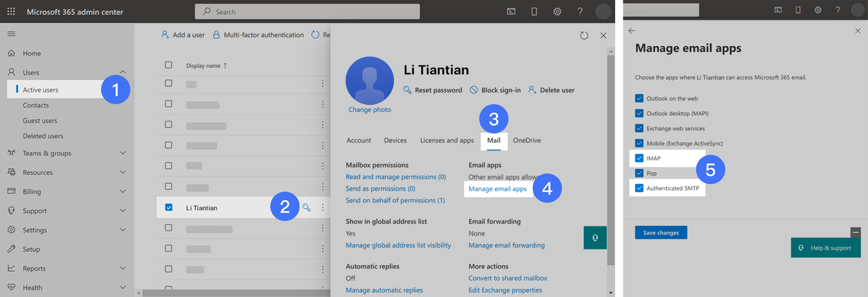Image resolution: width=868 pixels, height=297 pixels.
Task: Open settings gear in right panel header
Action: click(818, 9)
